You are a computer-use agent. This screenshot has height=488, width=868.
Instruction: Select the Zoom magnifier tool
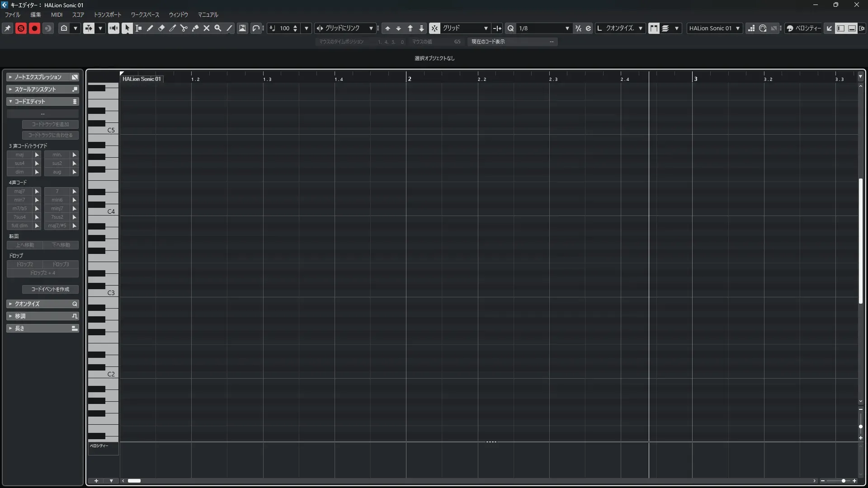pyautogui.click(x=218, y=28)
